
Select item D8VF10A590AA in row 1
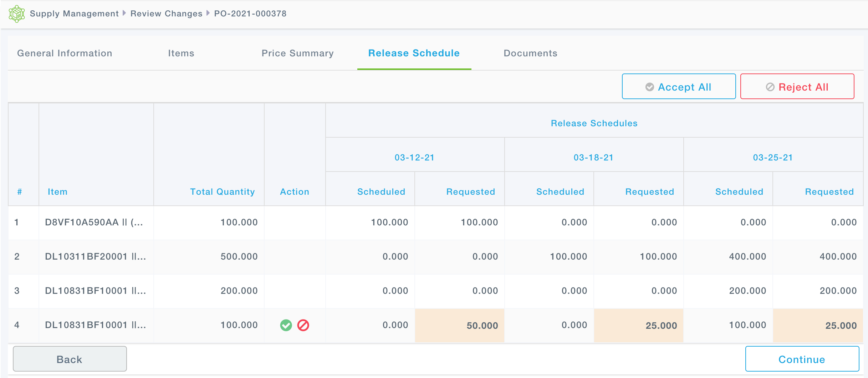click(x=94, y=222)
